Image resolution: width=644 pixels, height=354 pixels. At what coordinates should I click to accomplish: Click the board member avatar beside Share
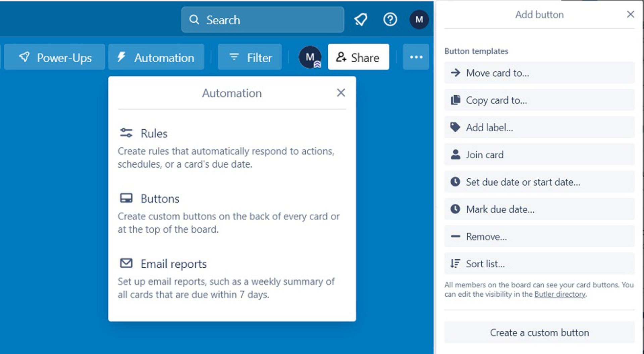click(x=310, y=57)
